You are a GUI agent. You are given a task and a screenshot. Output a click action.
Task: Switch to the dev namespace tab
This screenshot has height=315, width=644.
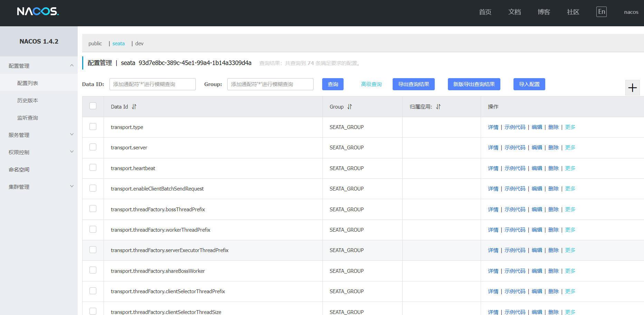point(139,44)
